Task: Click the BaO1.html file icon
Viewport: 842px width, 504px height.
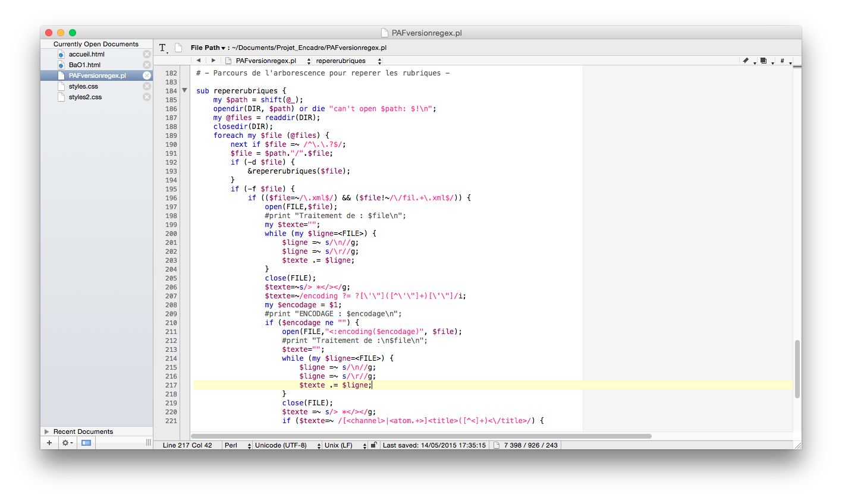Action: click(61, 65)
